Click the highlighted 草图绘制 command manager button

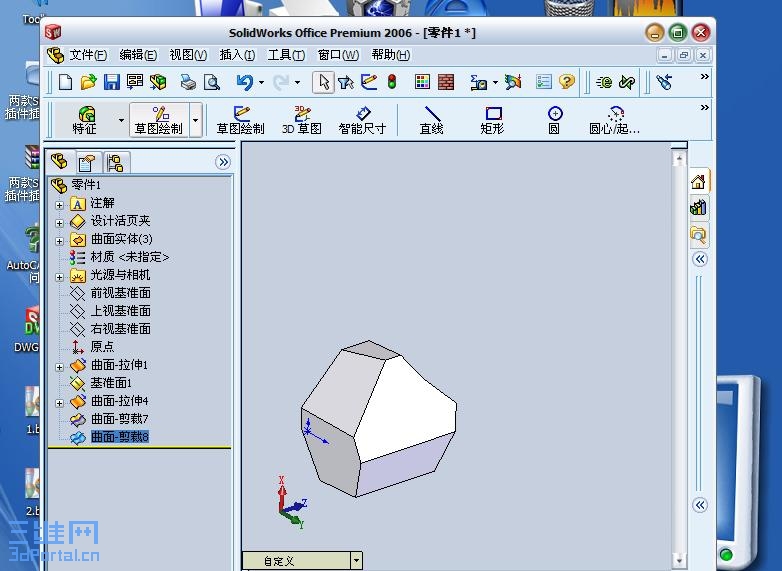[159, 120]
